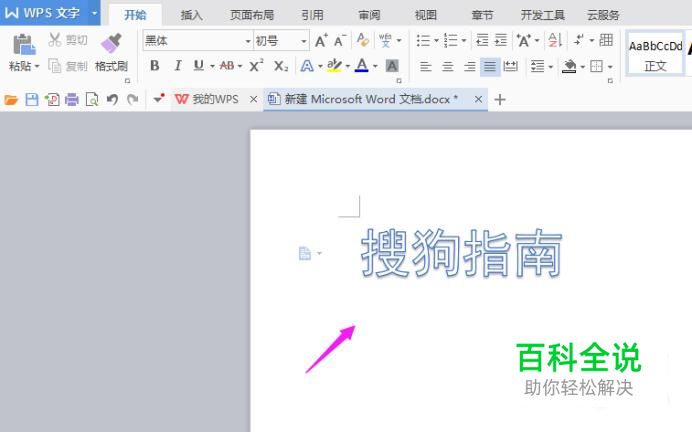Screen dimensions: 692x432
Task: Click the subscript X₂ icon
Action: click(281, 66)
